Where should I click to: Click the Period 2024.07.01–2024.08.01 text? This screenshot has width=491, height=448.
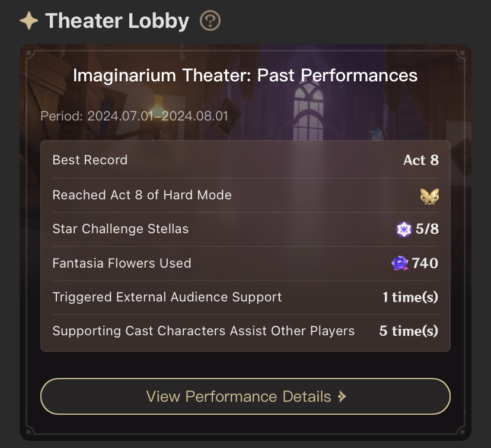tap(134, 116)
